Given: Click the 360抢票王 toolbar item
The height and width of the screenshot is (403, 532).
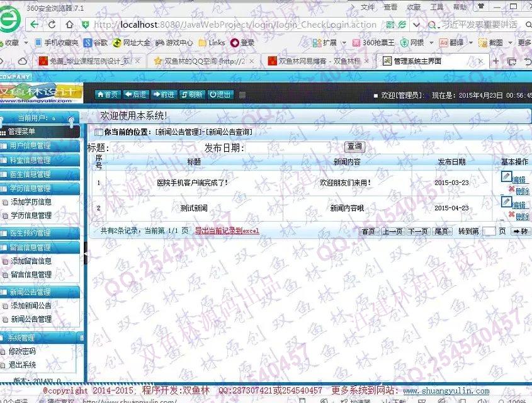Looking at the screenshot, I should (373, 43).
